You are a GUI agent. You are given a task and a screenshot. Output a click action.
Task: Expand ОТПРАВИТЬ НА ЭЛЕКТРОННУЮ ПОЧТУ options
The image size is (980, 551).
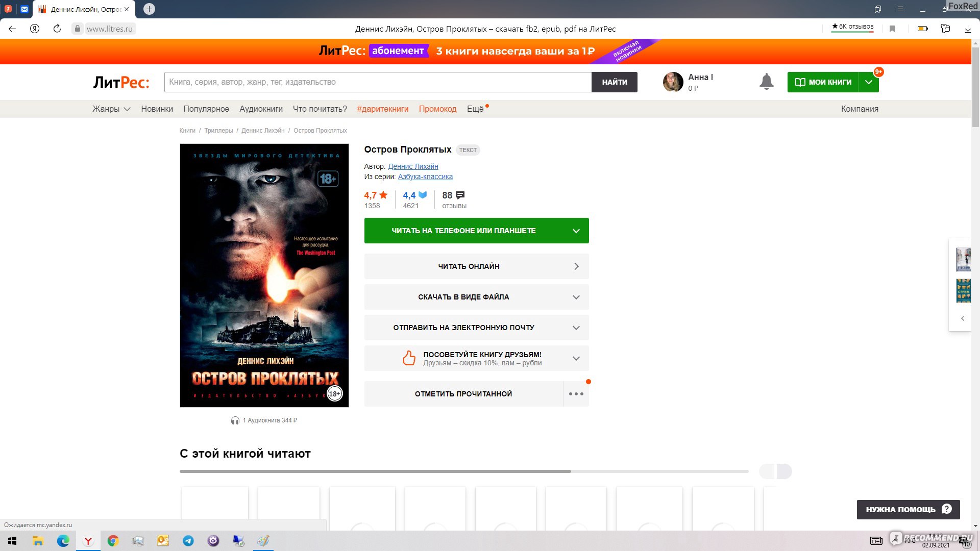(x=476, y=328)
